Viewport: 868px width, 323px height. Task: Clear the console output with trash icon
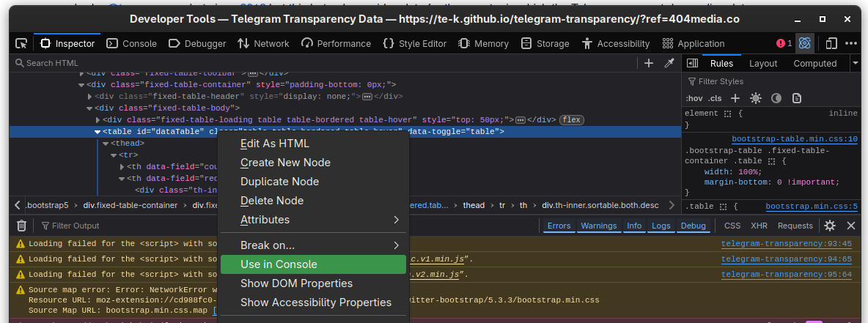pos(21,226)
